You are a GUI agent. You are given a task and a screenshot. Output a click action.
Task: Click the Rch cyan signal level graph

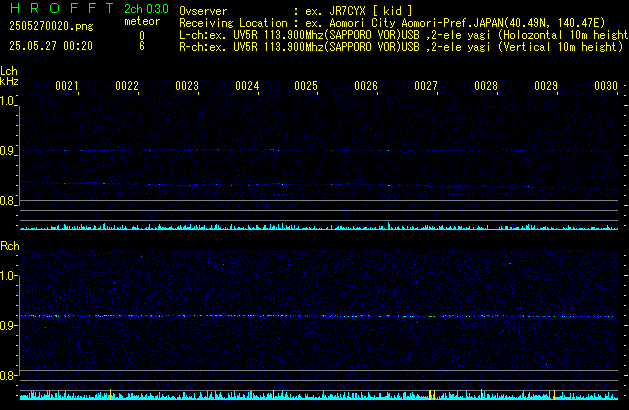pos(319,396)
